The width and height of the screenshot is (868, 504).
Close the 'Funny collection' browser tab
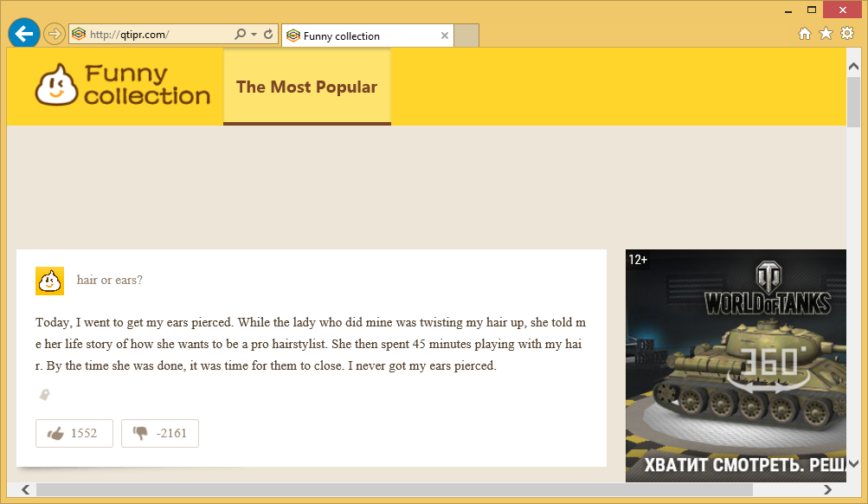tap(445, 36)
